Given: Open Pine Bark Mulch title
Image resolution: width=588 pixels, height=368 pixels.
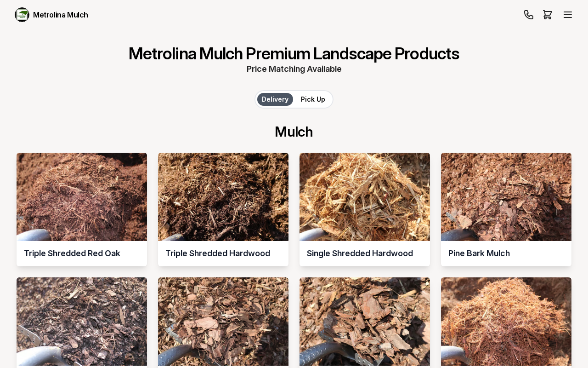Looking at the screenshot, I should (x=479, y=253).
